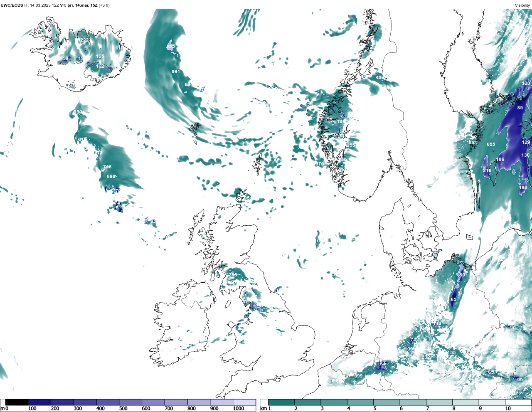
Task: Click the 'VT: þri. 14.mar. 15Z' valid time
Action: point(79,5)
